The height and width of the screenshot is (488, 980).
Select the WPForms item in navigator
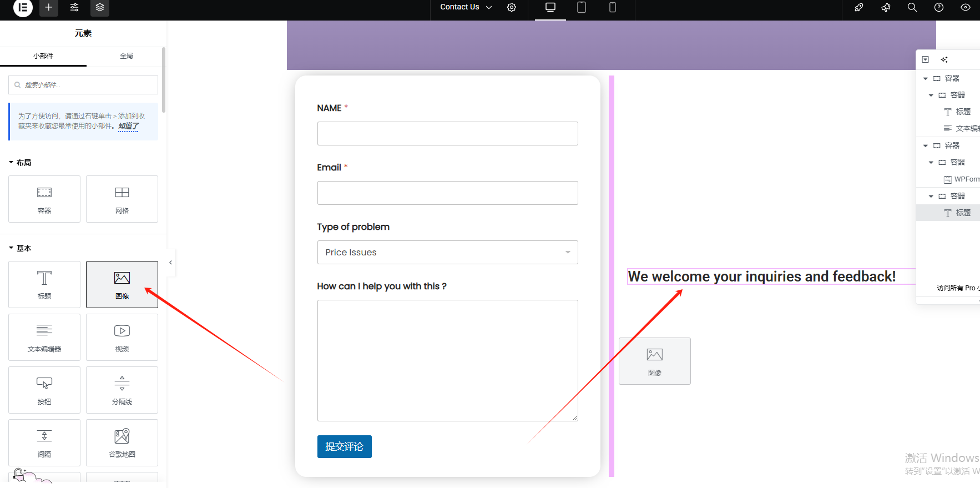966,179
